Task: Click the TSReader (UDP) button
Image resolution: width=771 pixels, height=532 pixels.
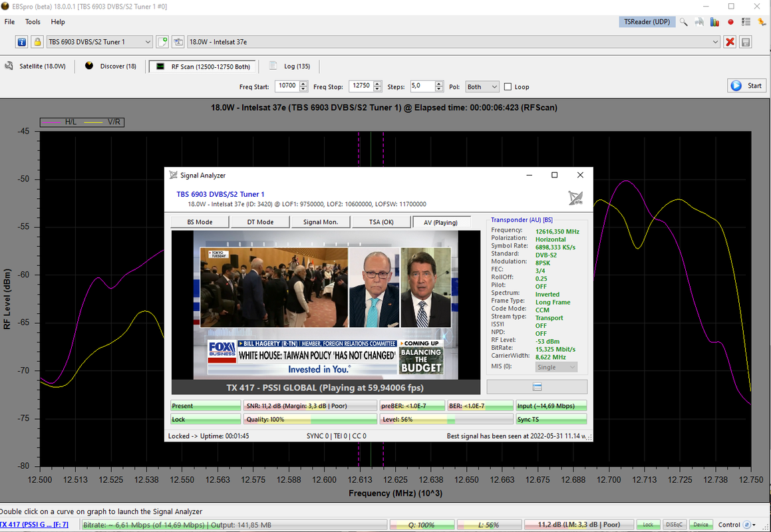Action: pyautogui.click(x=647, y=22)
